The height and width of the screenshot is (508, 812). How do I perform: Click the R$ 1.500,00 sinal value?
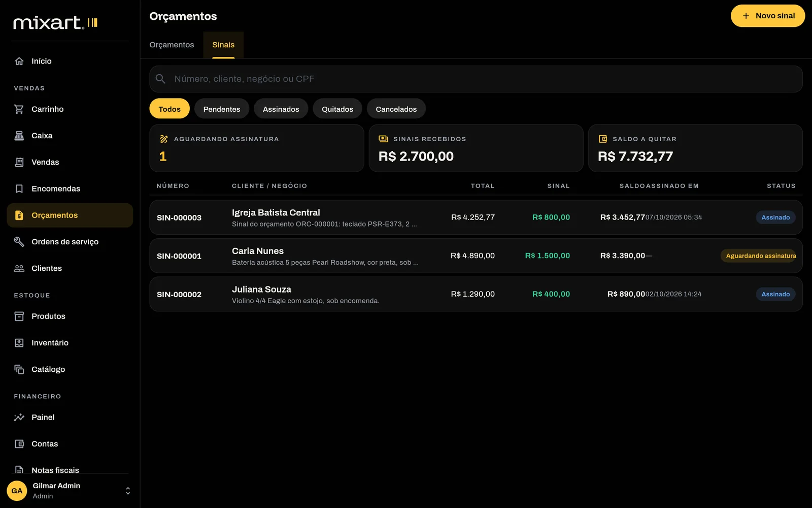tap(548, 256)
